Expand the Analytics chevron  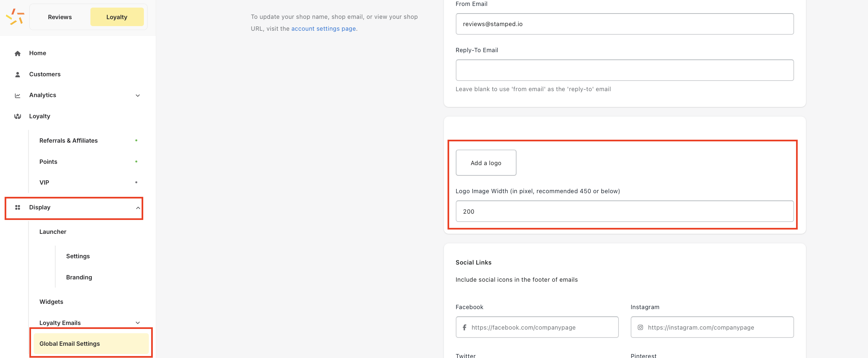pyautogui.click(x=138, y=95)
